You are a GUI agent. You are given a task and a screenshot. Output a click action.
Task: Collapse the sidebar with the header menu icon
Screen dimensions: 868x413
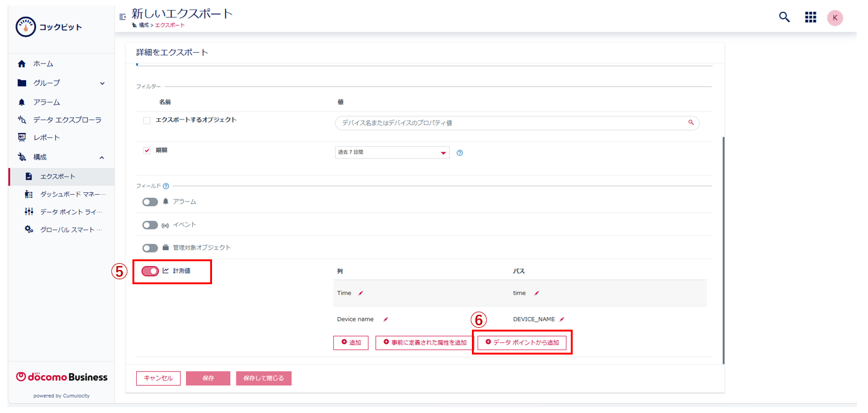click(x=122, y=16)
